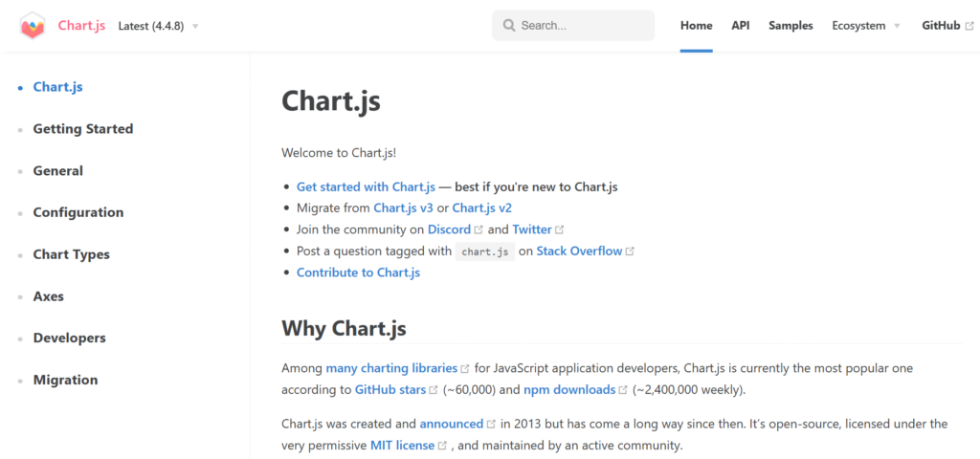
Task: Click the search magnifier icon
Action: pyautogui.click(x=509, y=26)
